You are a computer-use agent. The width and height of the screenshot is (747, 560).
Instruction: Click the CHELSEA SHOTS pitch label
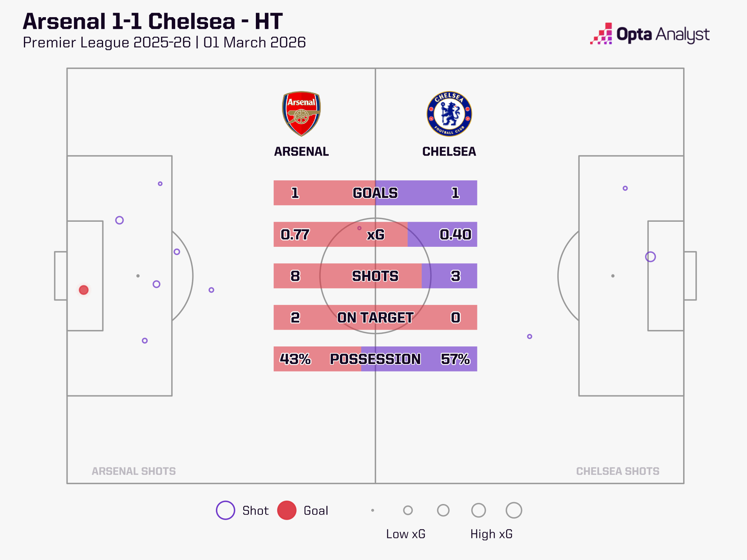618,471
